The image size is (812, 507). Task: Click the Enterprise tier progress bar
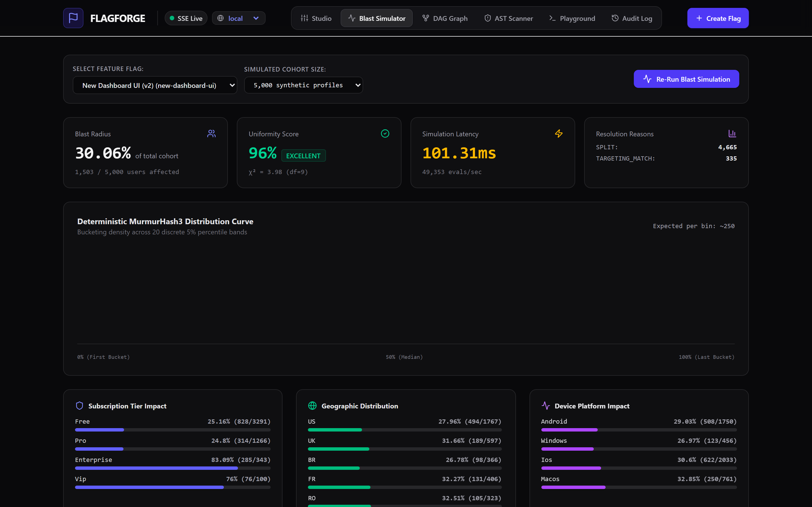(x=173, y=468)
